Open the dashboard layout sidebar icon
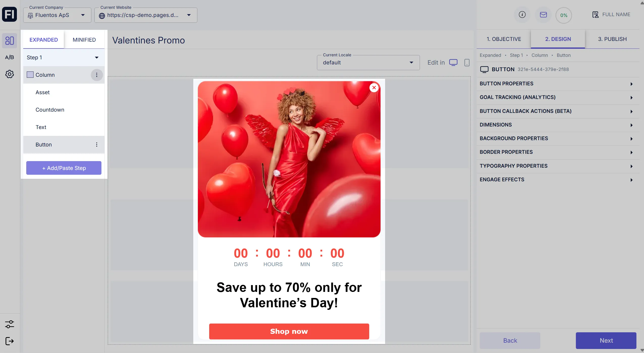Screen dimensions: 644x353 (x=10, y=40)
